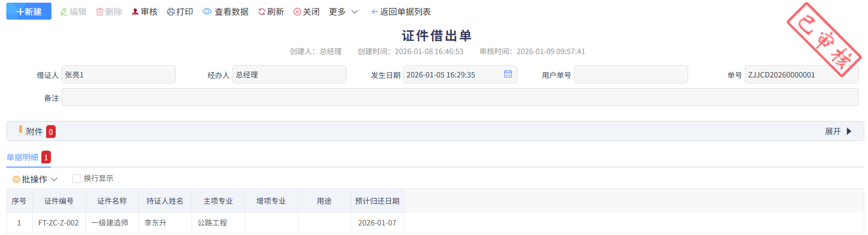Click the 备注 input field
868x235 pixels.
tap(459, 98)
